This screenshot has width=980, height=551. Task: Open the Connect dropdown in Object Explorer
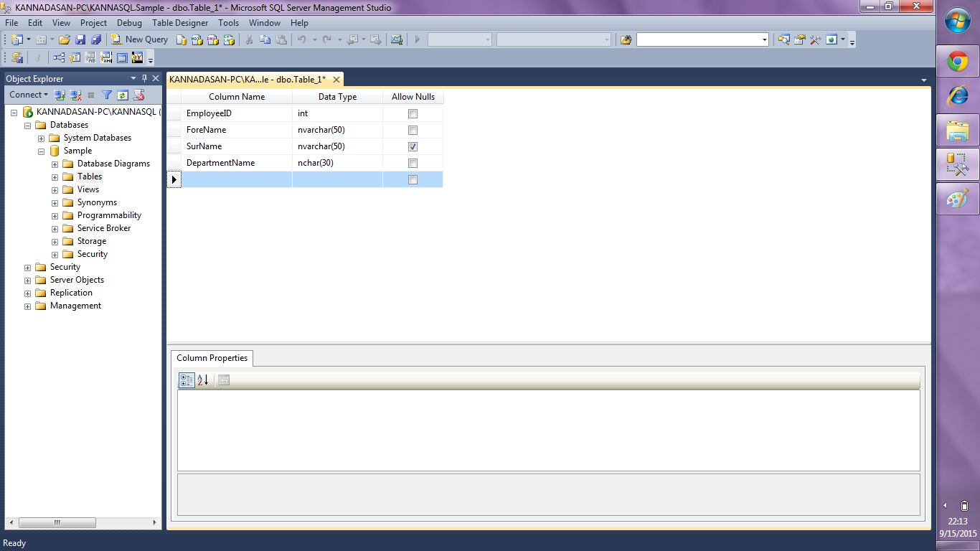(29, 95)
